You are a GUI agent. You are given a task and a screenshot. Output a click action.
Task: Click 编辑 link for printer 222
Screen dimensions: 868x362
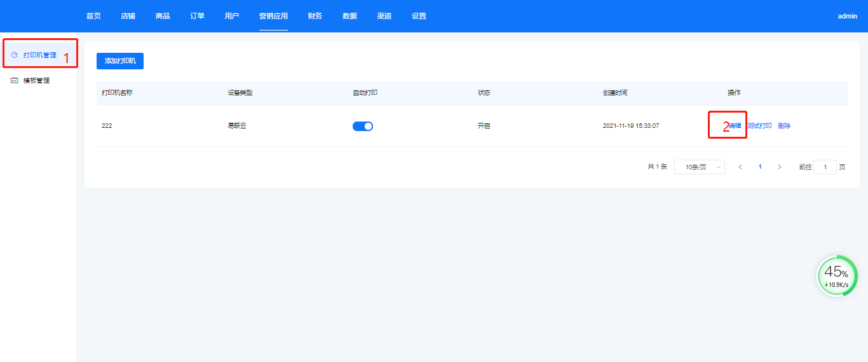click(x=735, y=126)
